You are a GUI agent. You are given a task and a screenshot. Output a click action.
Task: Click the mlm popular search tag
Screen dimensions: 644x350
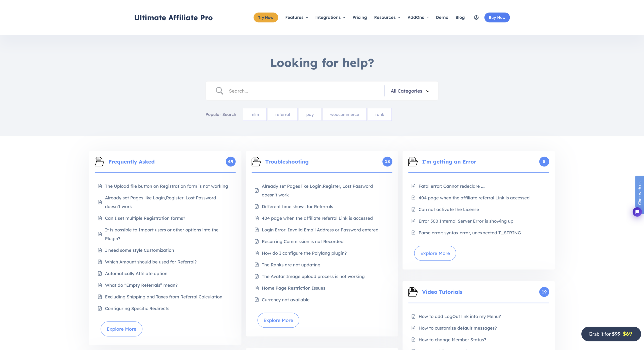[255, 114]
